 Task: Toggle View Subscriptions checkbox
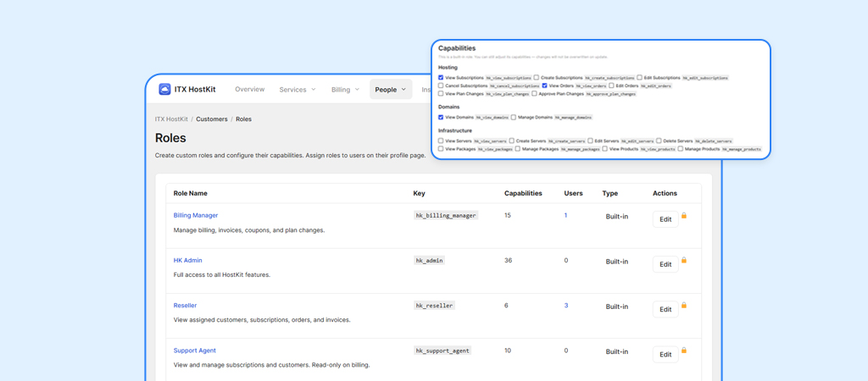pos(441,77)
